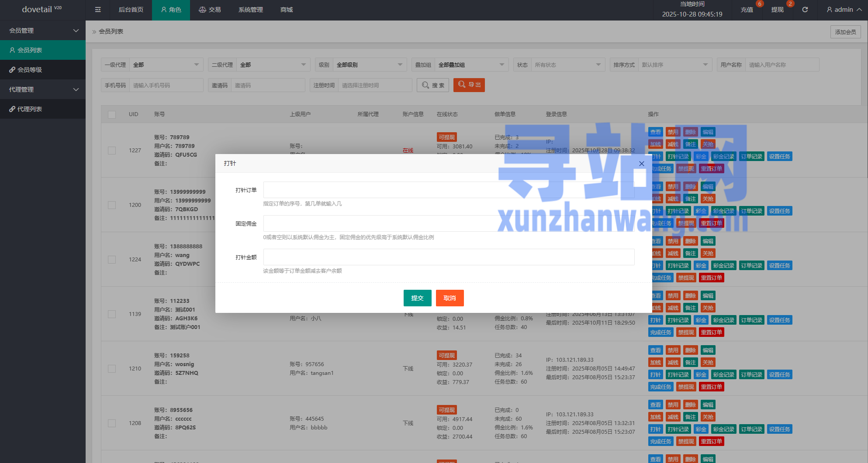Click the sidebar collapse hamburger icon
Viewport: 868px width, 463px height.
coord(98,10)
